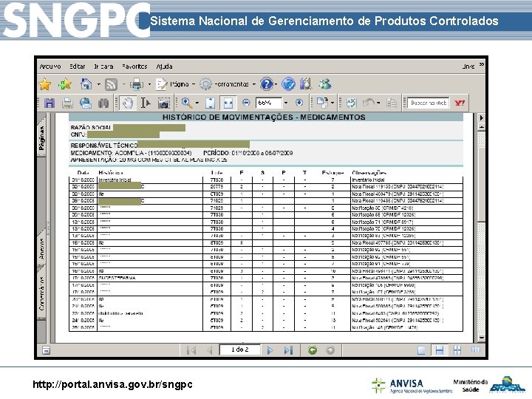Open the portal.anvisa.gov.br/sngpc link

112,384
